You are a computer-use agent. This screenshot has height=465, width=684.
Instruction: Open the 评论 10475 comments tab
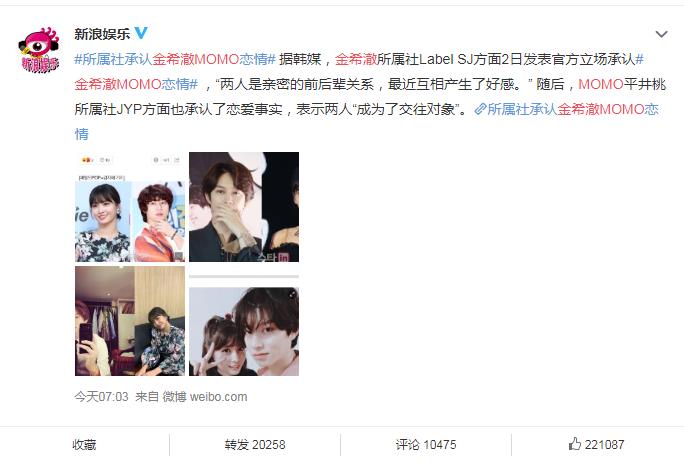click(426, 444)
